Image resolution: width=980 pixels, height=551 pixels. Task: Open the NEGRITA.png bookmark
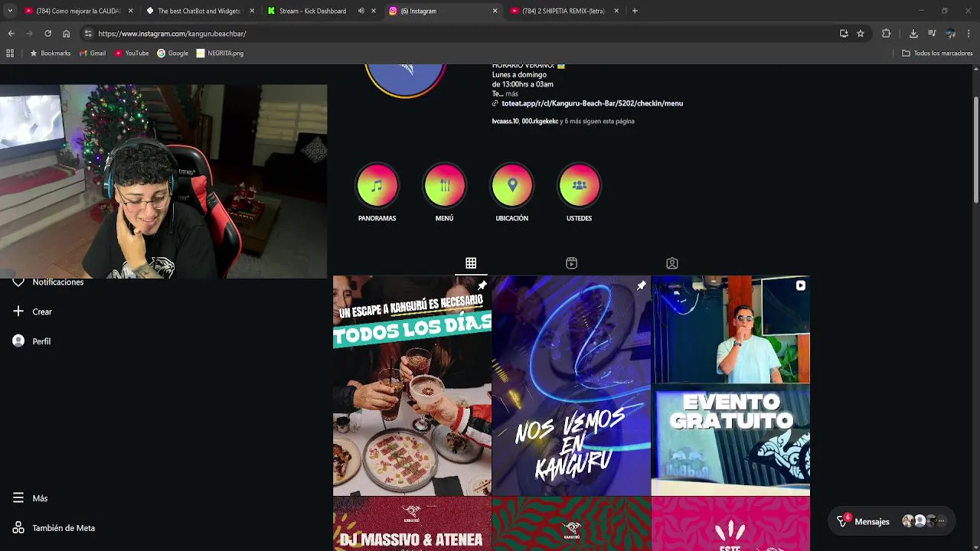pyautogui.click(x=220, y=54)
